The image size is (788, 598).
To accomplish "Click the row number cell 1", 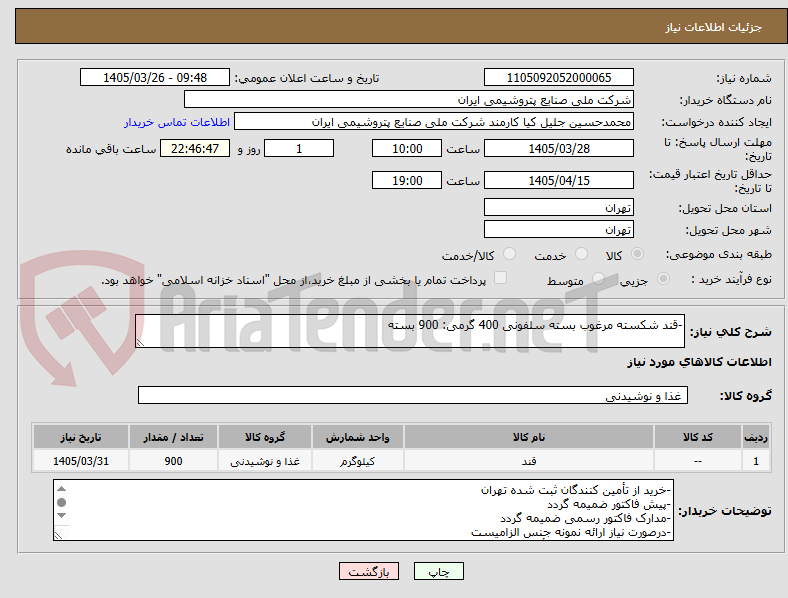I will tap(756, 461).
